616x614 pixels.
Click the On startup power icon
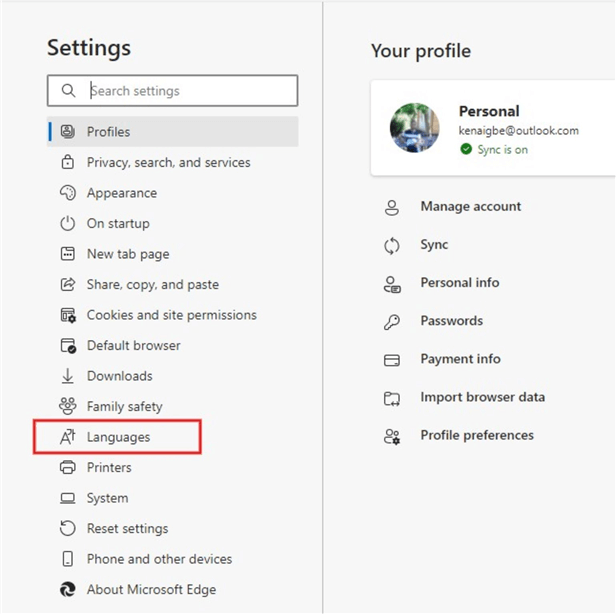(x=68, y=223)
